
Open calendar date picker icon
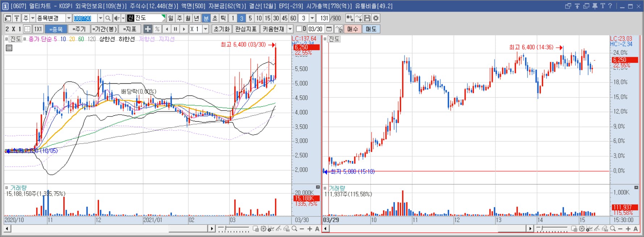[x=329, y=29]
